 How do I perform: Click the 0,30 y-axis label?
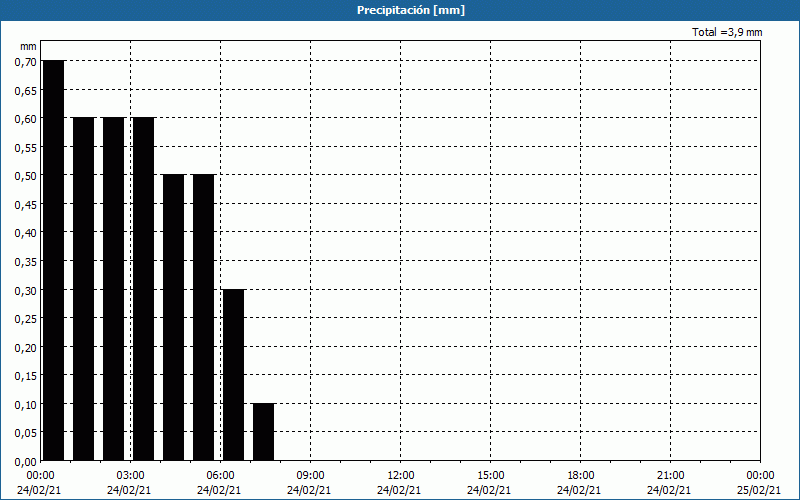coord(26,291)
